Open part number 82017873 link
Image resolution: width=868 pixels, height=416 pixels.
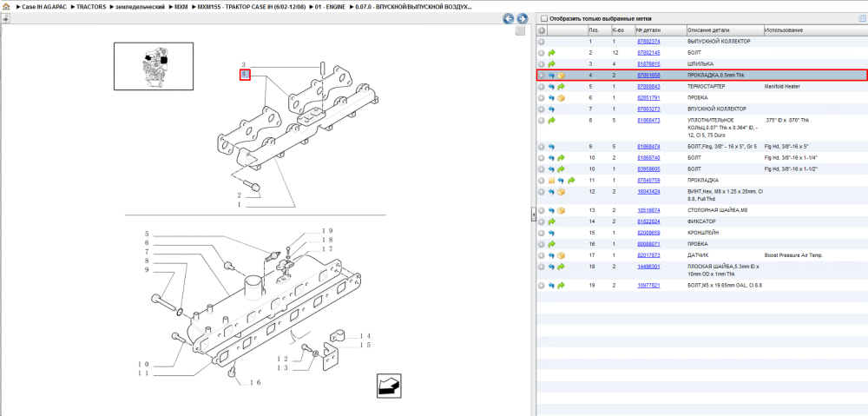click(648, 255)
